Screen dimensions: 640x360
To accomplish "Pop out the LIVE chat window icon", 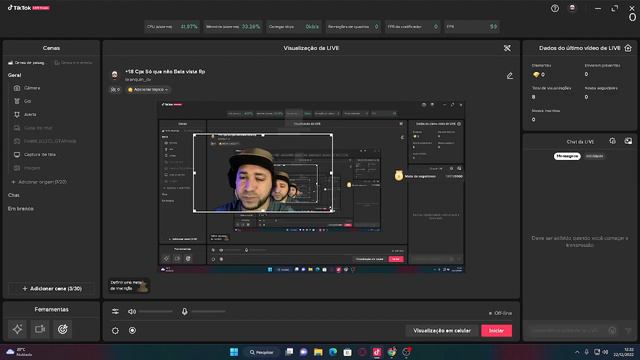I will click(628, 141).
